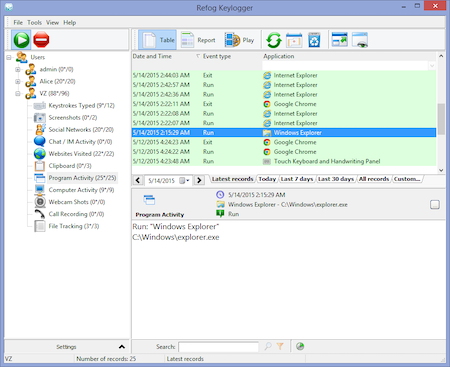Select the Latest records tab
Viewport: 450px width, 367px height.
pyautogui.click(x=233, y=179)
